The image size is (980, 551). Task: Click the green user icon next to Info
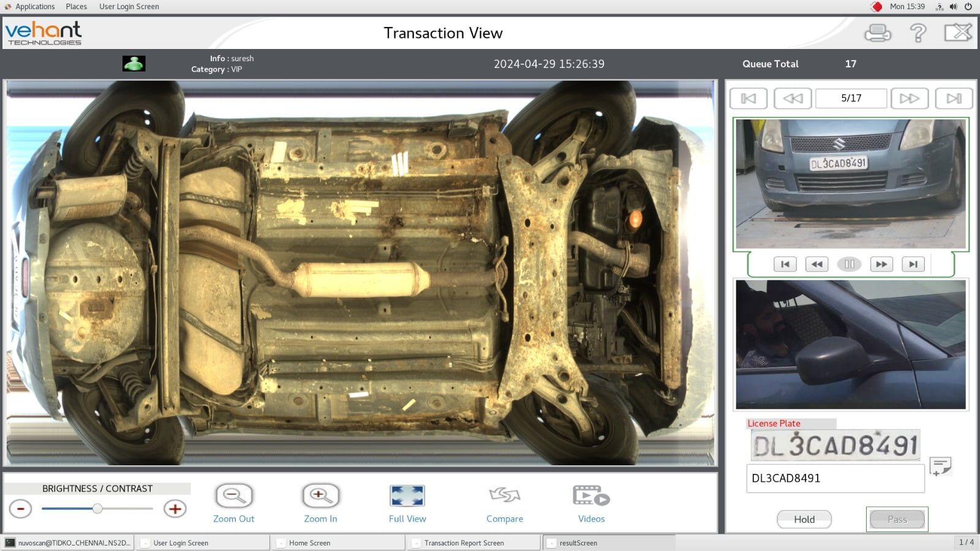[x=134, y=63]
